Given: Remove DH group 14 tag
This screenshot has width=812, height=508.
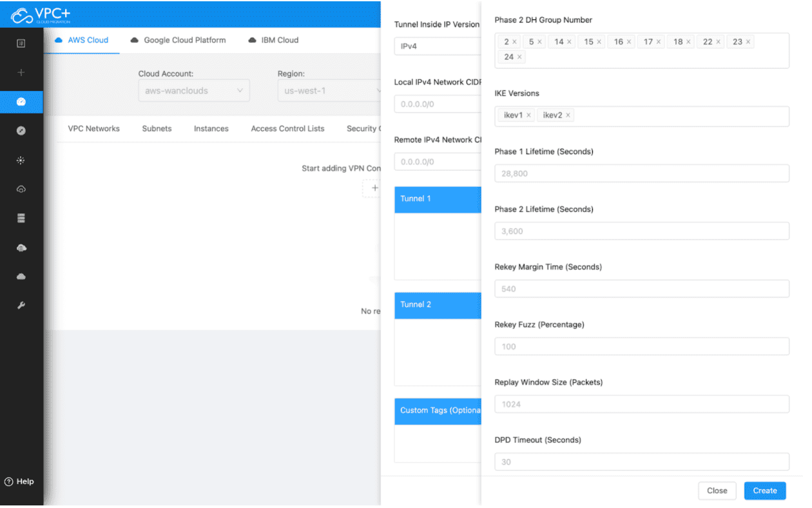Looking at the screenshot, I should click(569, 42).
